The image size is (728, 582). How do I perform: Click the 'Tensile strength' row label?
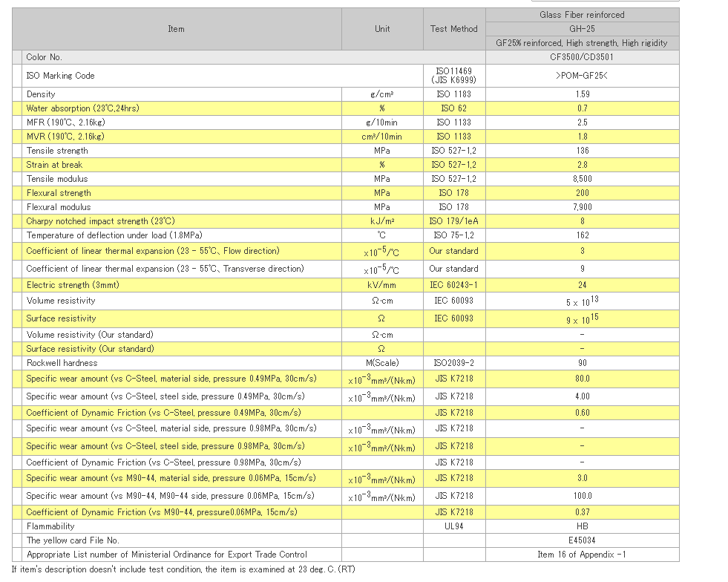(57, 151)
